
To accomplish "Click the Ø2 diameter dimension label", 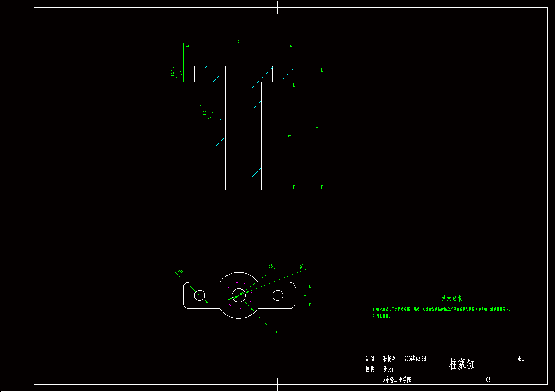I will pyautogui.click(x=180, y=272).
